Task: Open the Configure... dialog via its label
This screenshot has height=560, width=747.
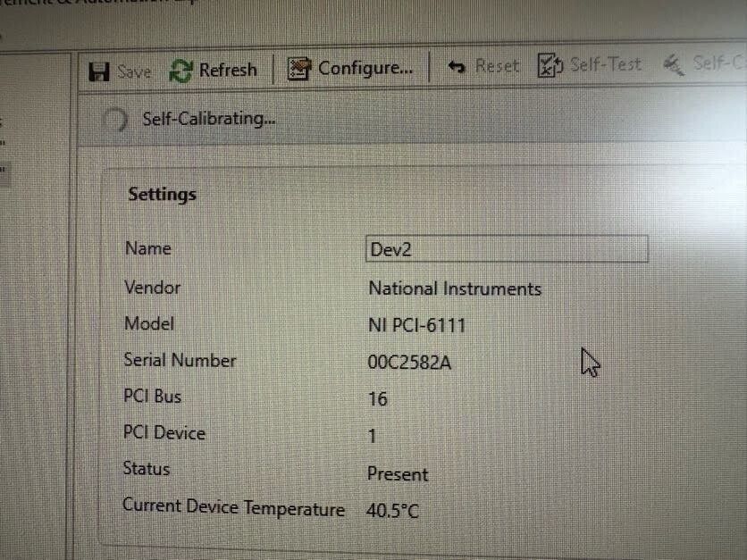Action: [x=365, y=68]
